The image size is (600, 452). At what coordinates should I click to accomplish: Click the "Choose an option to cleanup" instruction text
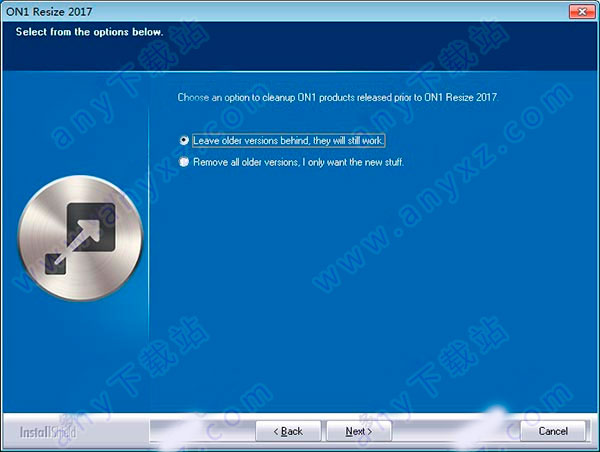[338, 98]
